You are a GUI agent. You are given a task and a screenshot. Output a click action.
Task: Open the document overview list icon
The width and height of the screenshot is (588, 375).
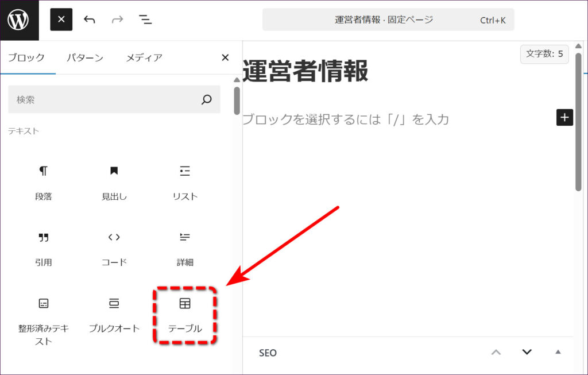pos(145,20)
